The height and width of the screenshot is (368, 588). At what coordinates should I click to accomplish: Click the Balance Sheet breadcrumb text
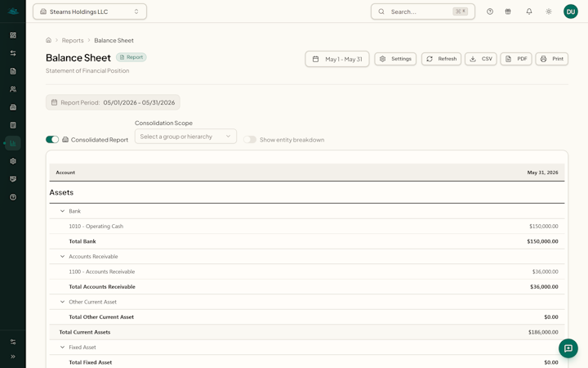[114, 41]
